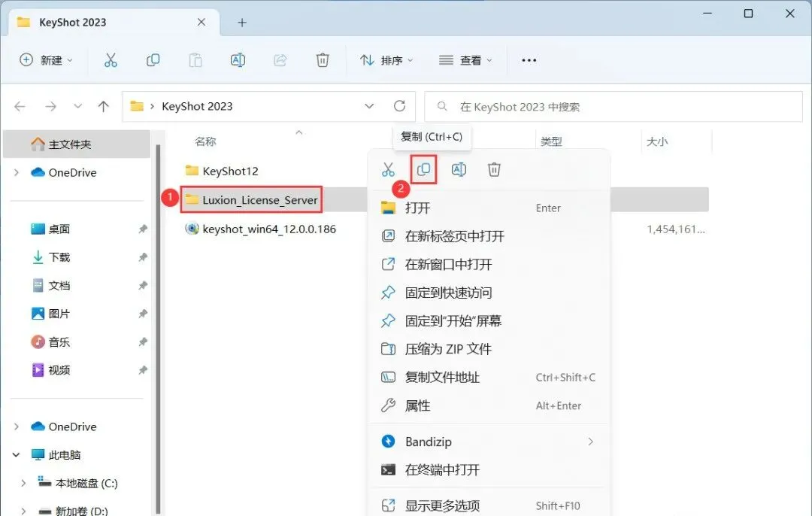
Task: Collapse the 此电脑 (This PC) node
Action: point(16,455)
